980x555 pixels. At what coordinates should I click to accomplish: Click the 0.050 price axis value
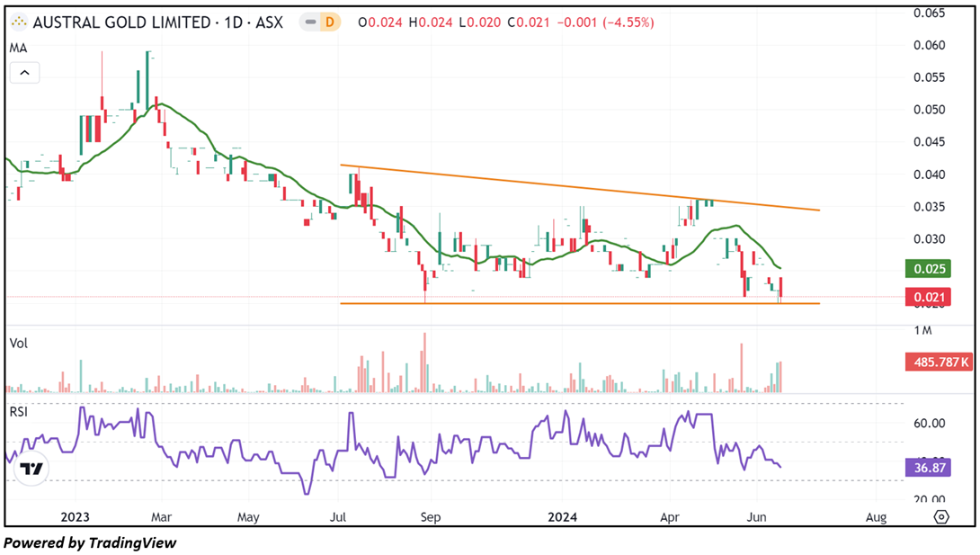point(930,110)
